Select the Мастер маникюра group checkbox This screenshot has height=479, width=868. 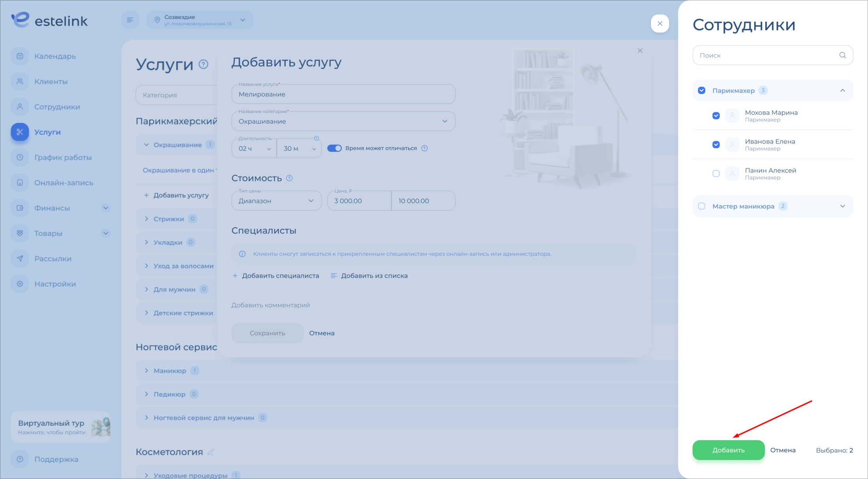click(x=702, y=206)
